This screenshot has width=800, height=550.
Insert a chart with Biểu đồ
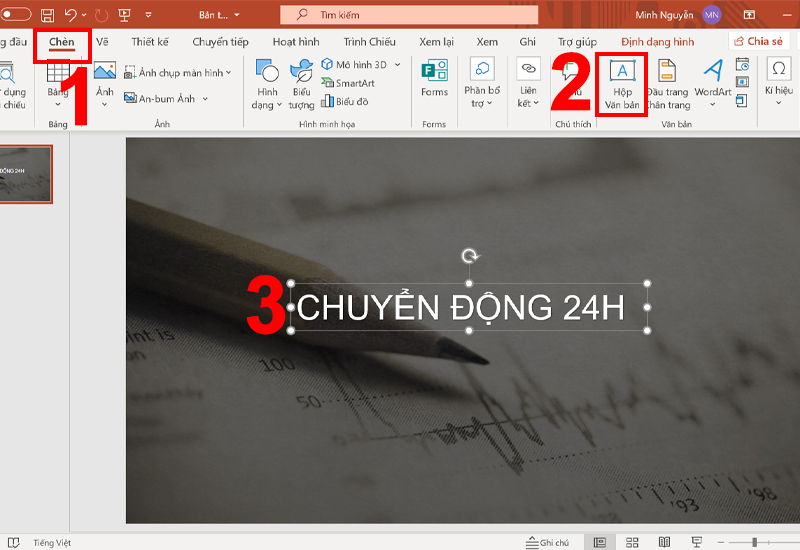(345, 102)
